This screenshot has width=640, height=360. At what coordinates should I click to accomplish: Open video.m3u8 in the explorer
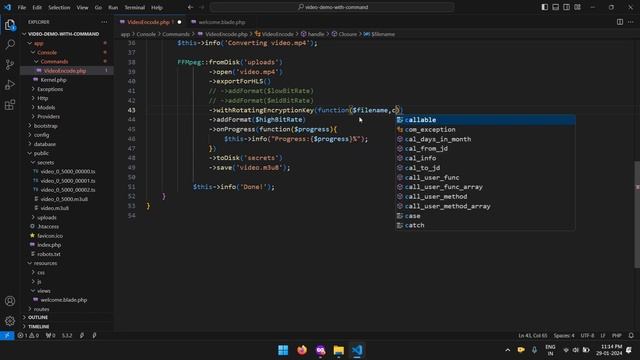pyautogui.click(x=54, y=208)
